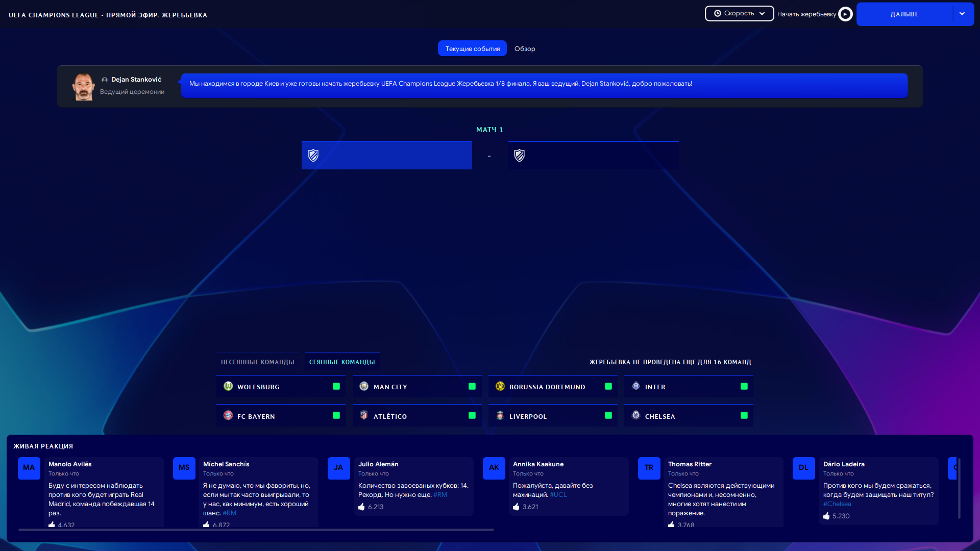Click the play icon beside Начать жеребьевку
The width and height of the screenshot is (980, 551).
pyautogui.click(x=845, y=14)
